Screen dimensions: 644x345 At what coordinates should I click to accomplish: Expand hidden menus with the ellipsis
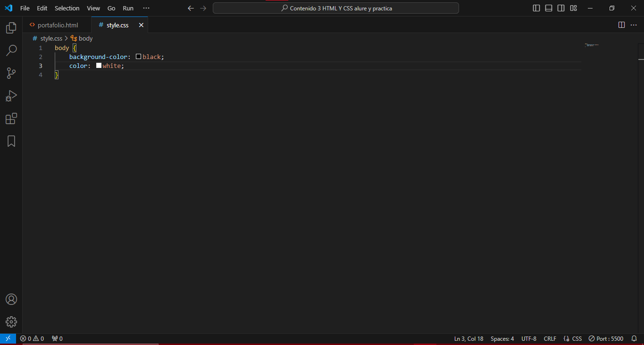point(146,8)
